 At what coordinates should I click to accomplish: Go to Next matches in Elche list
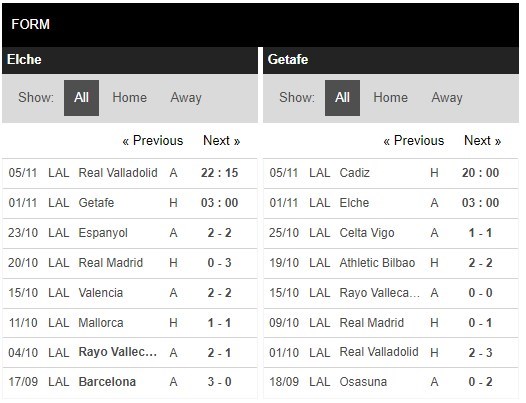222,141
